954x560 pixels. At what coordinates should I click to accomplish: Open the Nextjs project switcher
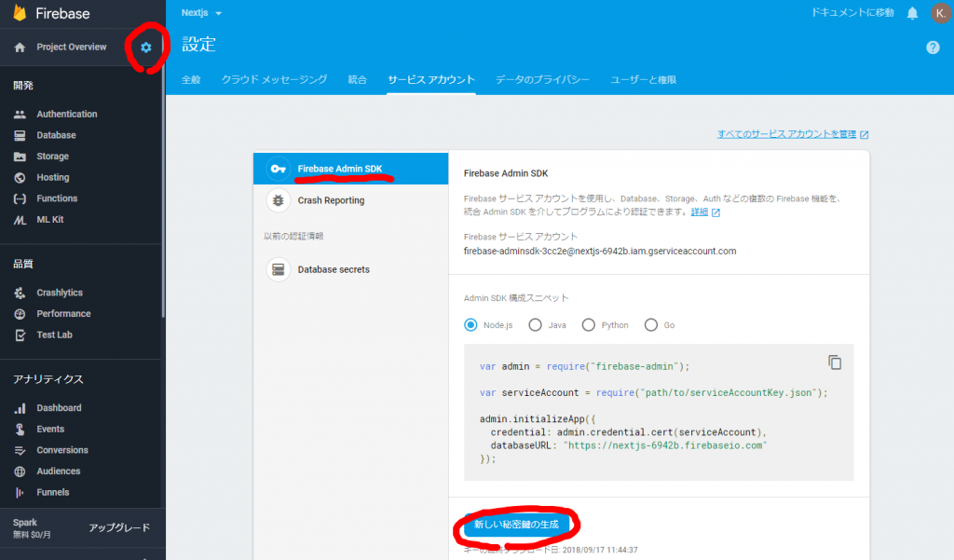click(x=201, y=12)
